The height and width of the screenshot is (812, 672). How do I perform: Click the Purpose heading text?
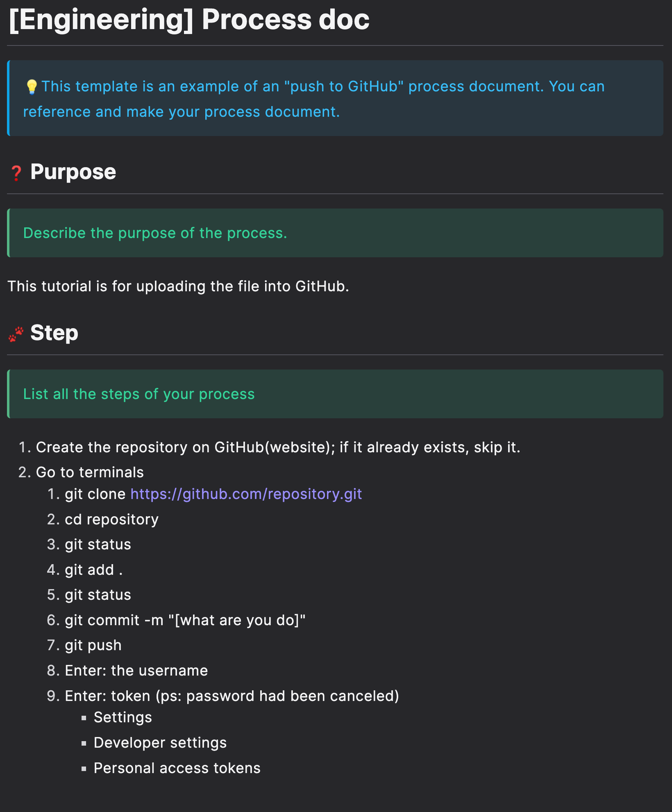(x=73, y=172)
